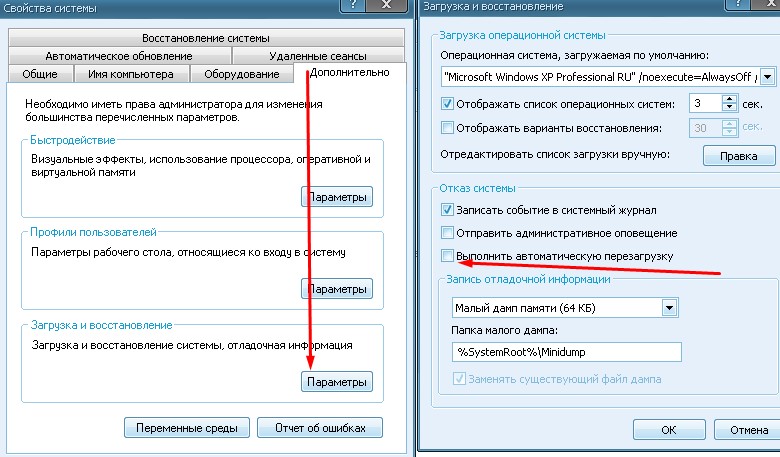Click the Профили пользователей group label
This screenshot has width=780, height=457.
pos(94,232)
